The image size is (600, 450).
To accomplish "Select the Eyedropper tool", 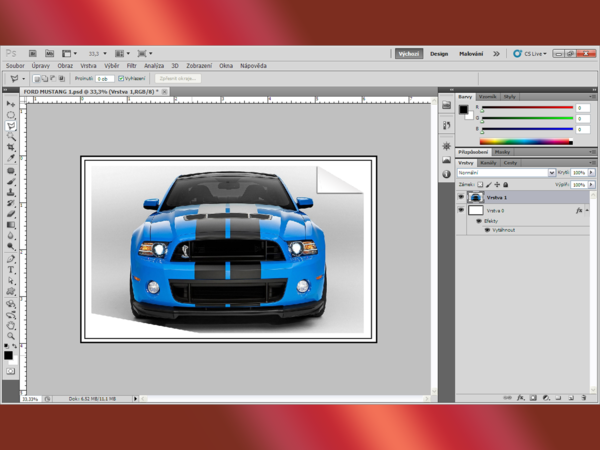I will [11, 158].
